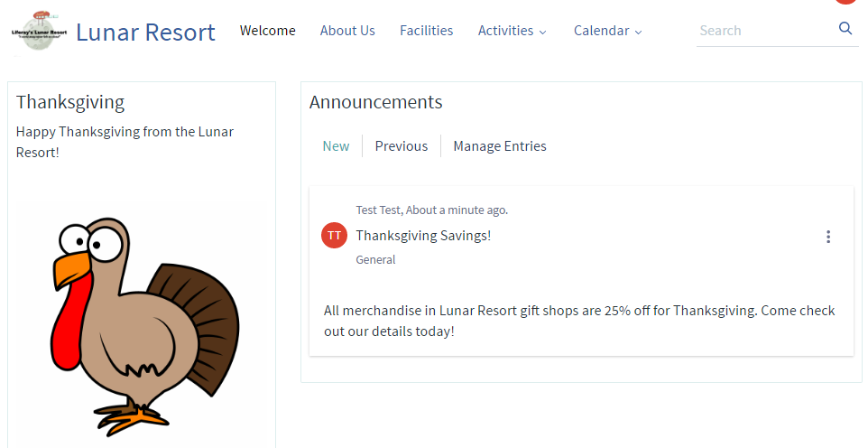Click the chevron next to Calendar
Viewport: 868px width, 448px height.
(x=638, y=33)
